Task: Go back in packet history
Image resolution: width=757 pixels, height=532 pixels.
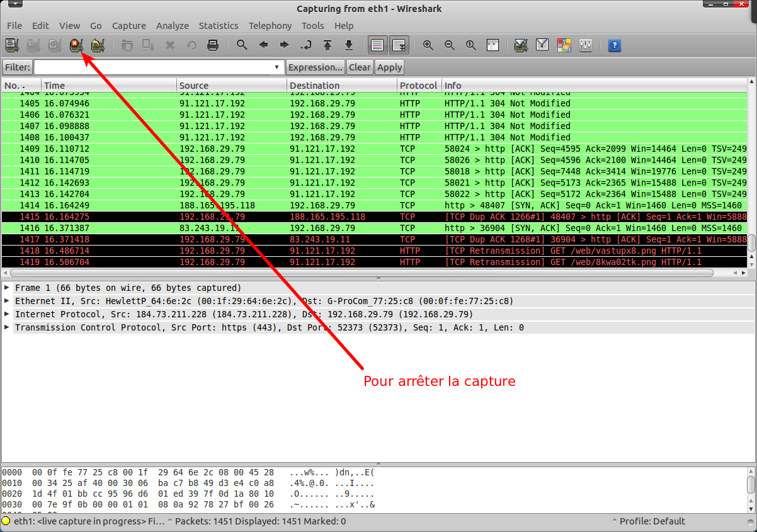Action: 263,45
